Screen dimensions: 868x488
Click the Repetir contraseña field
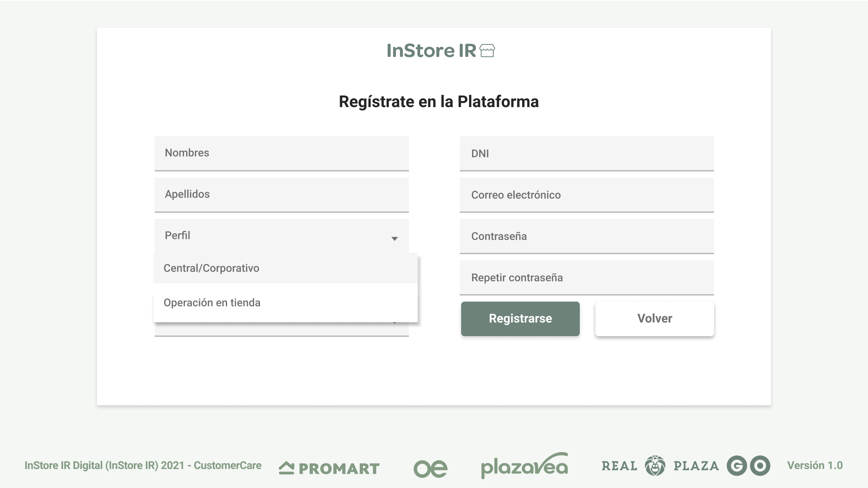pos(587,278)
